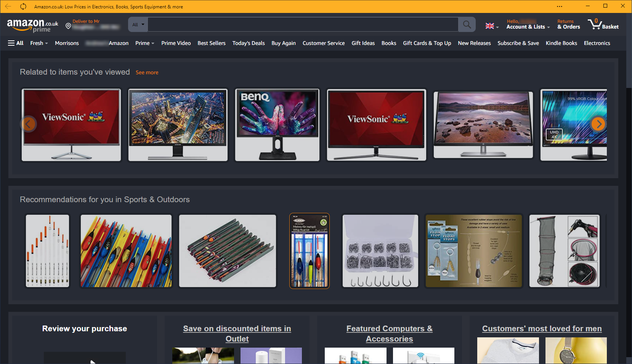Open second ViewSonic monitor with V-stand
Viewport: 632px width, 364px height.
(x=377, y=125)
